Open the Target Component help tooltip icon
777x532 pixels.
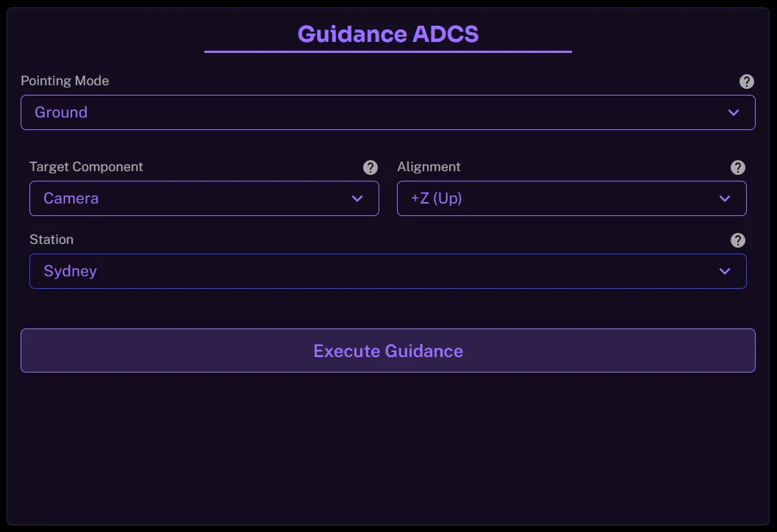click(370, 168)
